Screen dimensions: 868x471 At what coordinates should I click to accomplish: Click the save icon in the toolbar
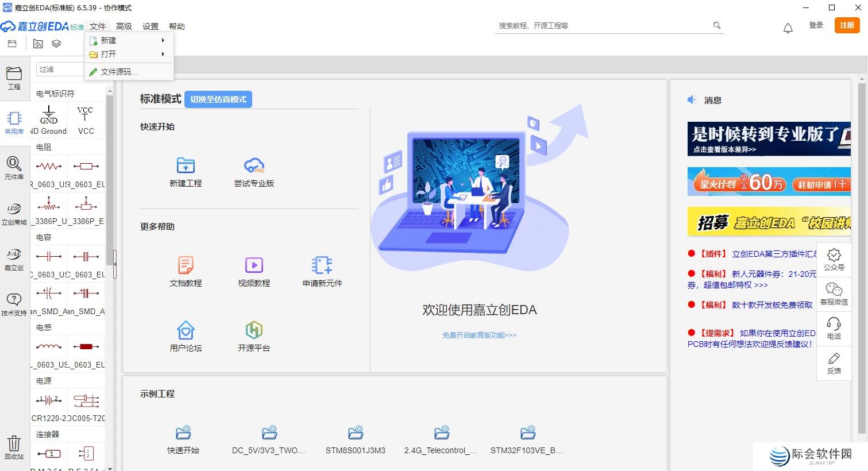pyautogui.click(x=13, y=43)
